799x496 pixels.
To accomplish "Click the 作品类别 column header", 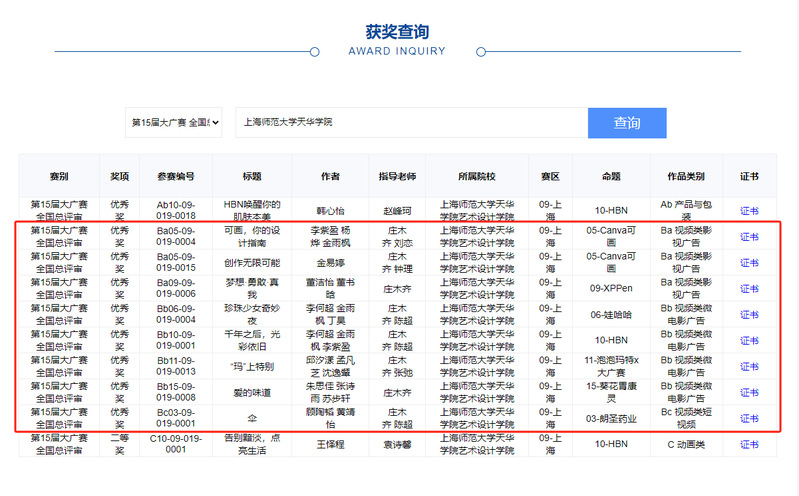I will [x=686, y=176].
